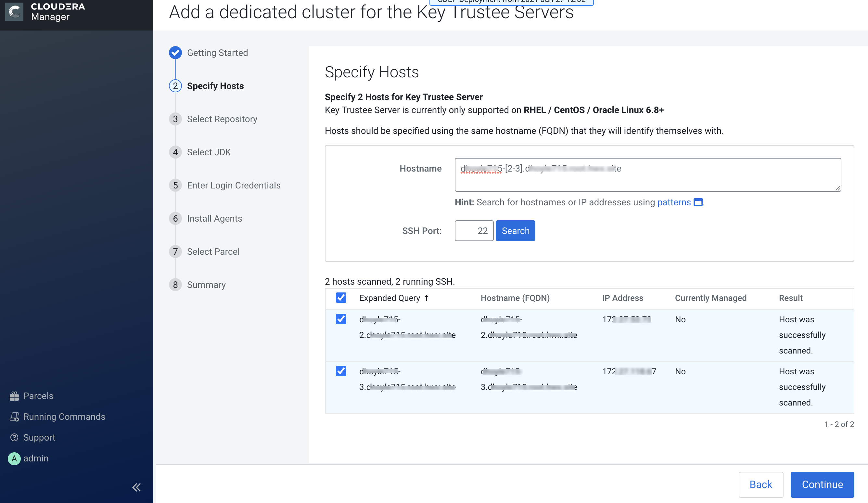Image resolution: width=868 pixels, height=503 pixels.
Task: Open Parcels from the sidebar
Action: [31, 396]
